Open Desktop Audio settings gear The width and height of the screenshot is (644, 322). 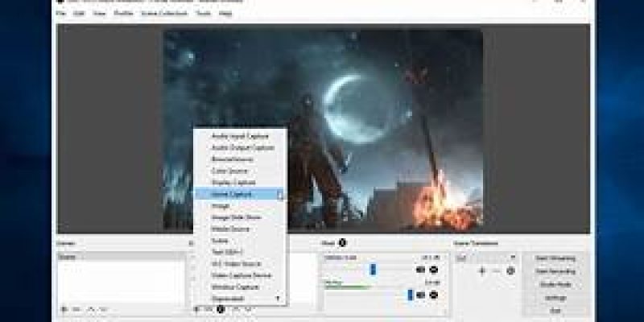pyautogui.click(x=434, y=270)
